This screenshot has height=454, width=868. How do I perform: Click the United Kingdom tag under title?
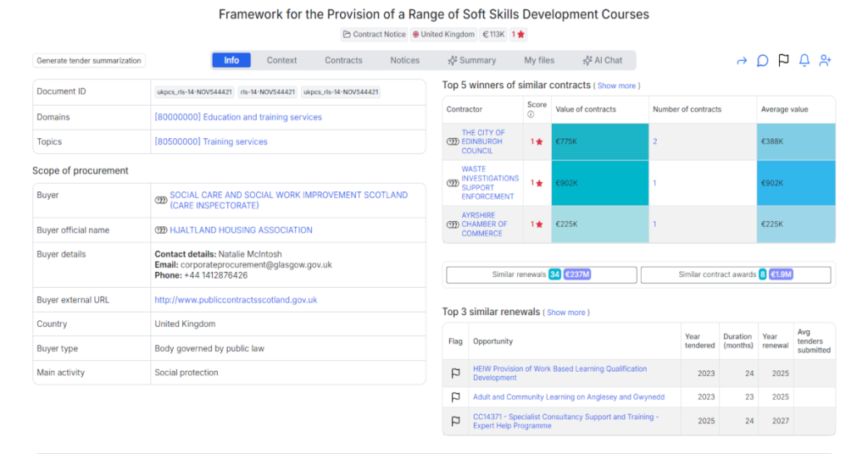click(x=443, y=34)
